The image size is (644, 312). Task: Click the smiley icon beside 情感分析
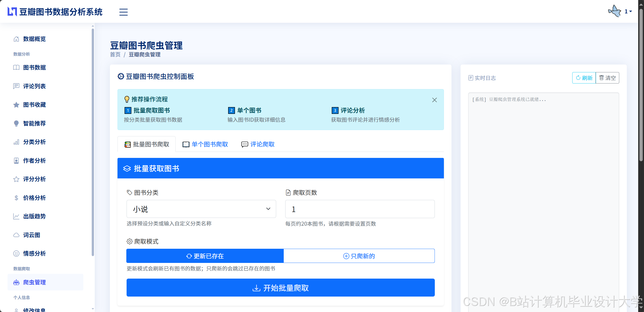click(x=16, y=254)
